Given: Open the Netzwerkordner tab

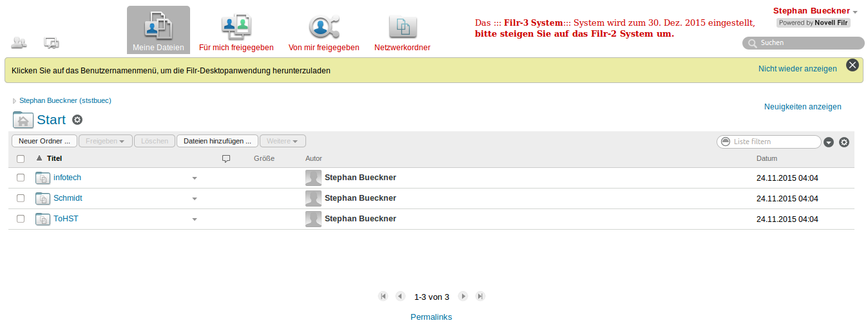Looking at the screenshot, I should [x=402, y=30].
